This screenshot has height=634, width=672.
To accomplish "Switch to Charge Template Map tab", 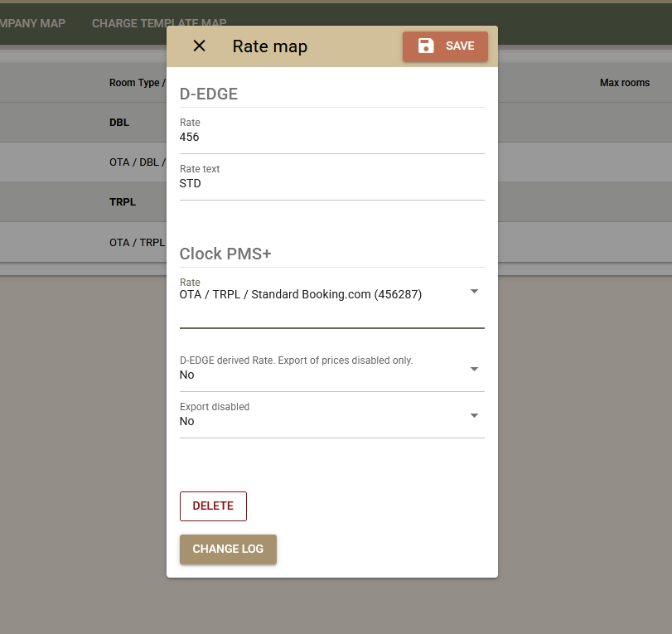I will [x=159, y=23].
